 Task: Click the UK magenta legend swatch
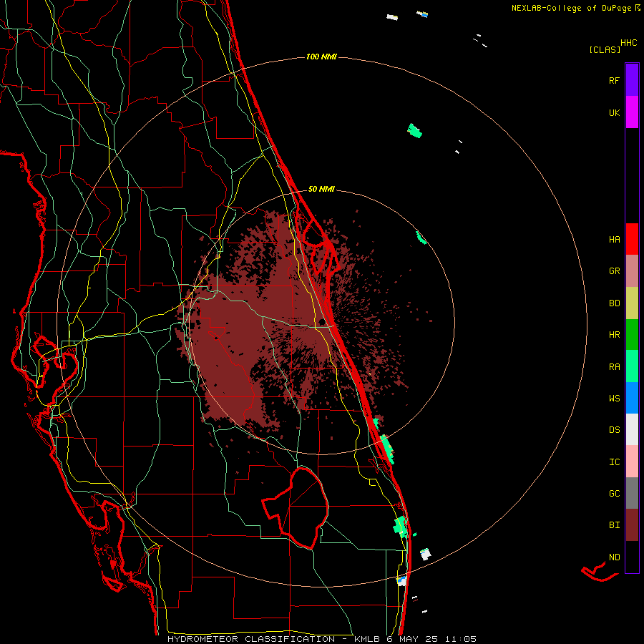(x=632, y=112)
